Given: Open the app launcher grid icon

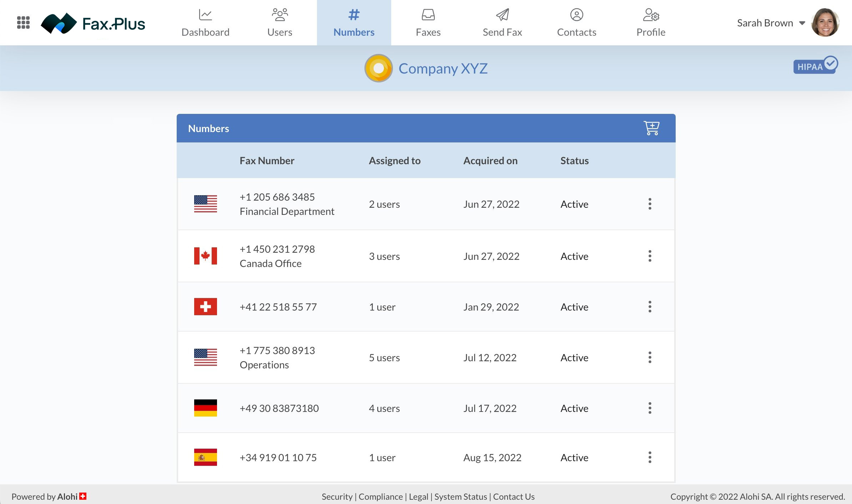Looking at the screenshot, I should [23, 22].
